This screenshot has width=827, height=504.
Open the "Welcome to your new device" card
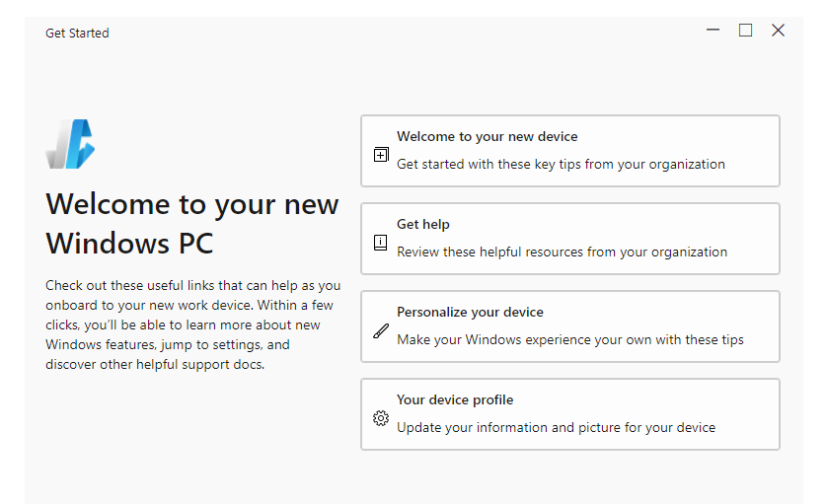pos(569,151)
